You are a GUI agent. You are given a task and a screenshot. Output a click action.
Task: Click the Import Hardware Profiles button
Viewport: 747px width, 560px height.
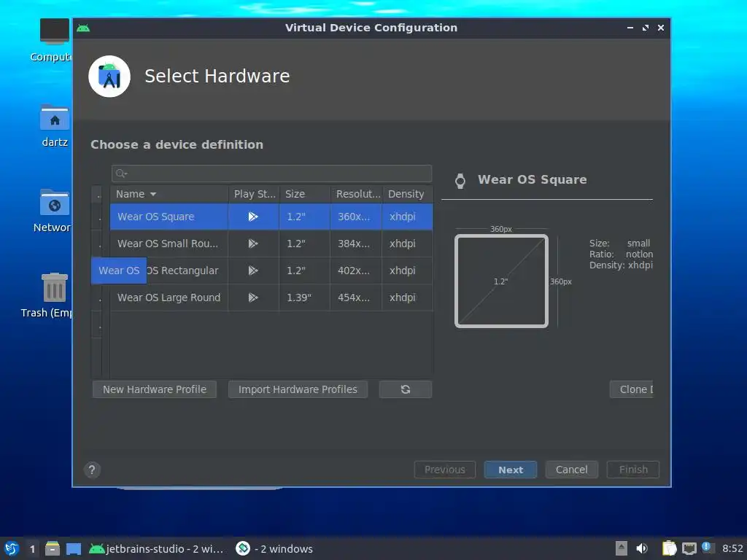click(298, 389)
